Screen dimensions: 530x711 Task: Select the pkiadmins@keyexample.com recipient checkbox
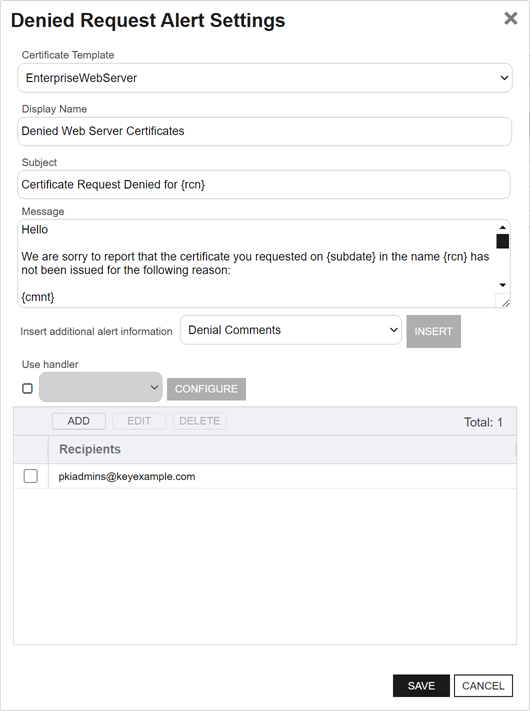31,476
